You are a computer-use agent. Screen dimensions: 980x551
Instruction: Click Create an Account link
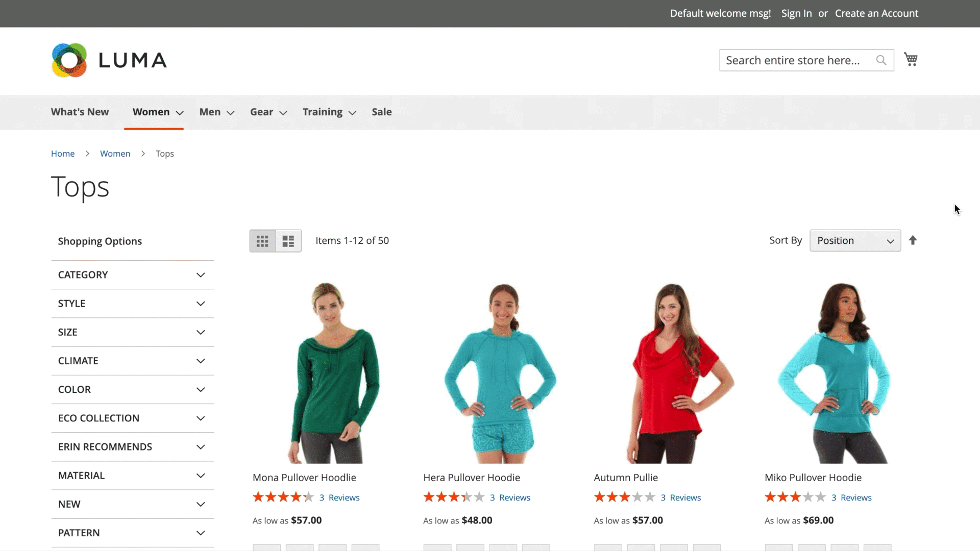tap(876, 13)
